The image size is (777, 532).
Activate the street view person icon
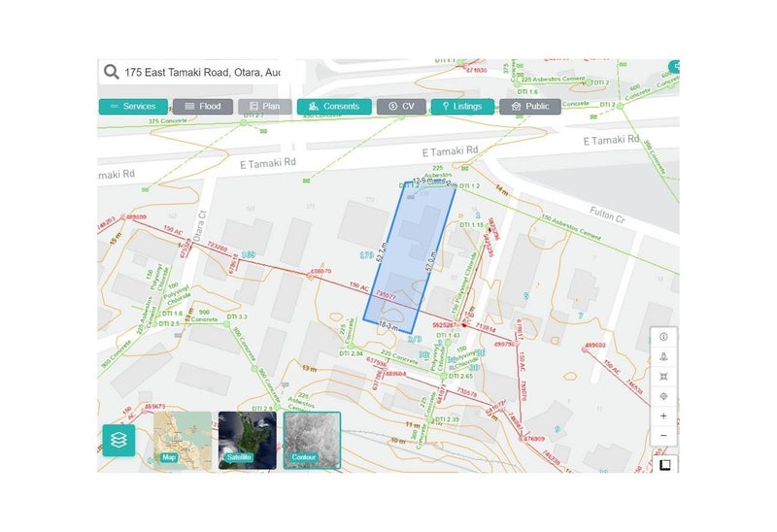(663, 356)
